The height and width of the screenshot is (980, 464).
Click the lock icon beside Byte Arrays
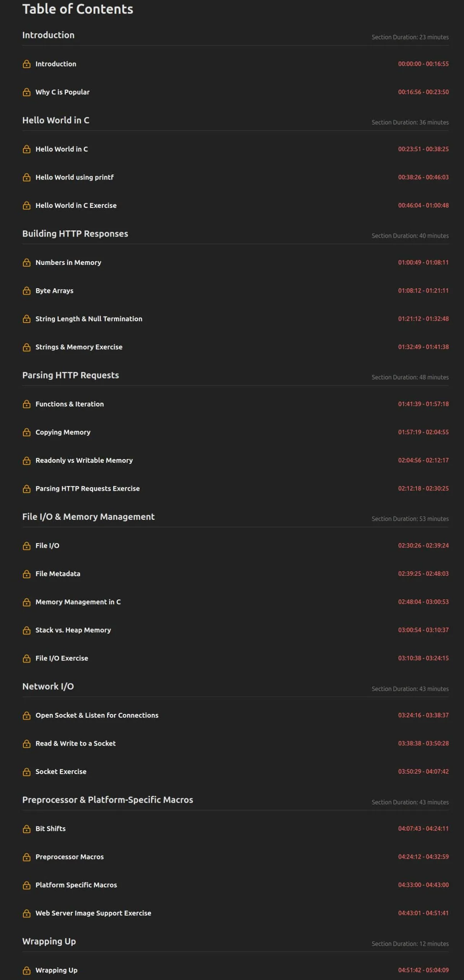(26, 291)
